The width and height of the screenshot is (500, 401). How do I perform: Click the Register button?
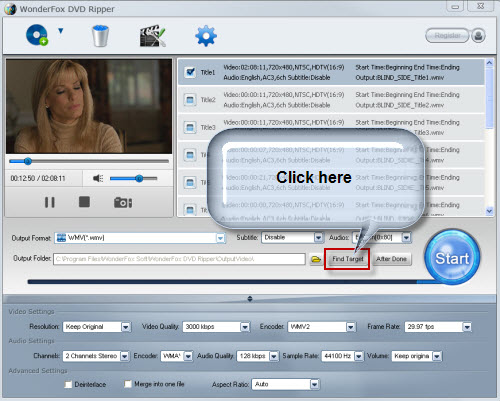point(447,35)
